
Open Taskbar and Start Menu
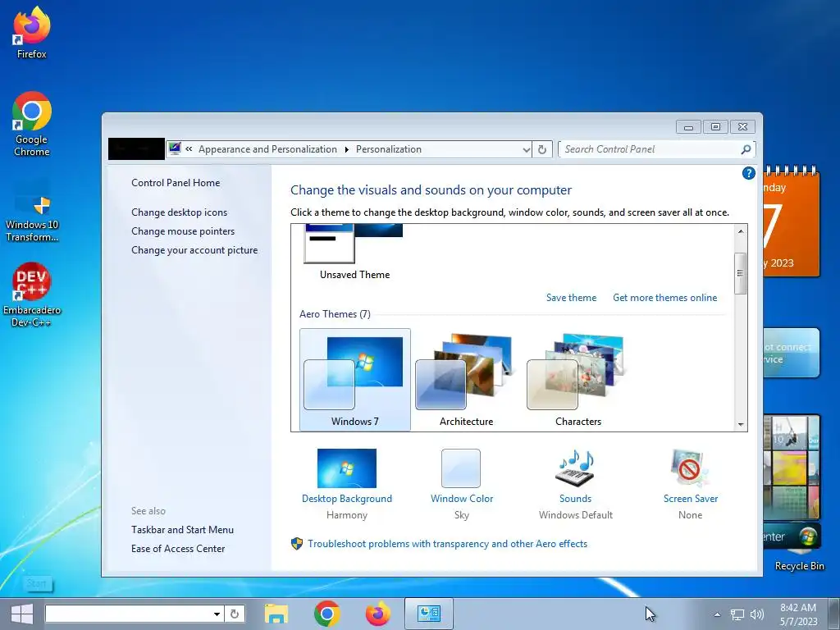click(183, 530)
